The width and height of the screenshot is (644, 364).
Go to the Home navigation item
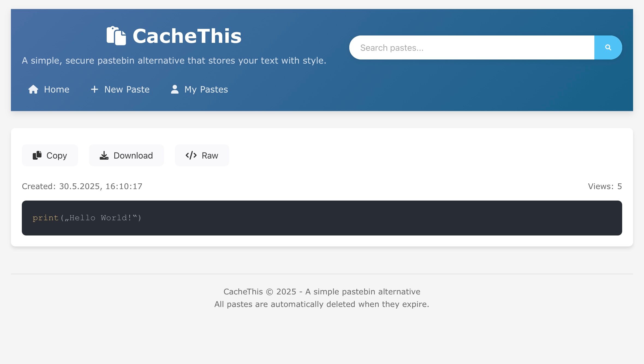coord(49,89)
